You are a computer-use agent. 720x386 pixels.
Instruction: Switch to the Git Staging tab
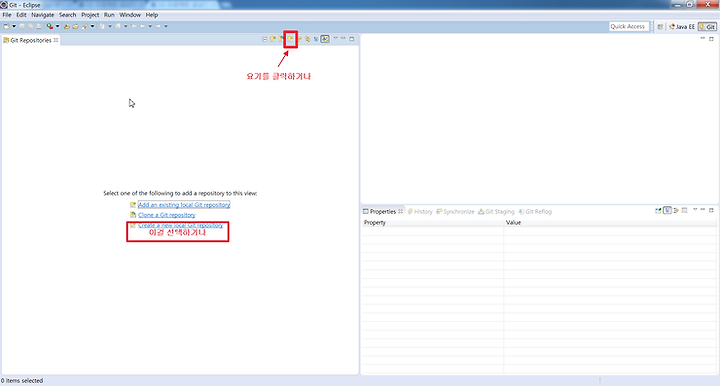click(496, 212)
